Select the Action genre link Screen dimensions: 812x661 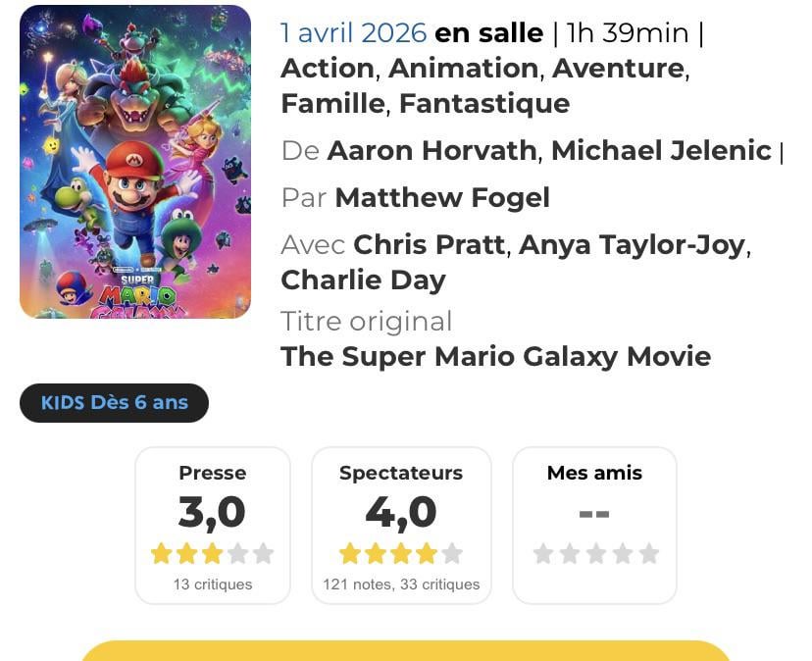tap(328, 69)
